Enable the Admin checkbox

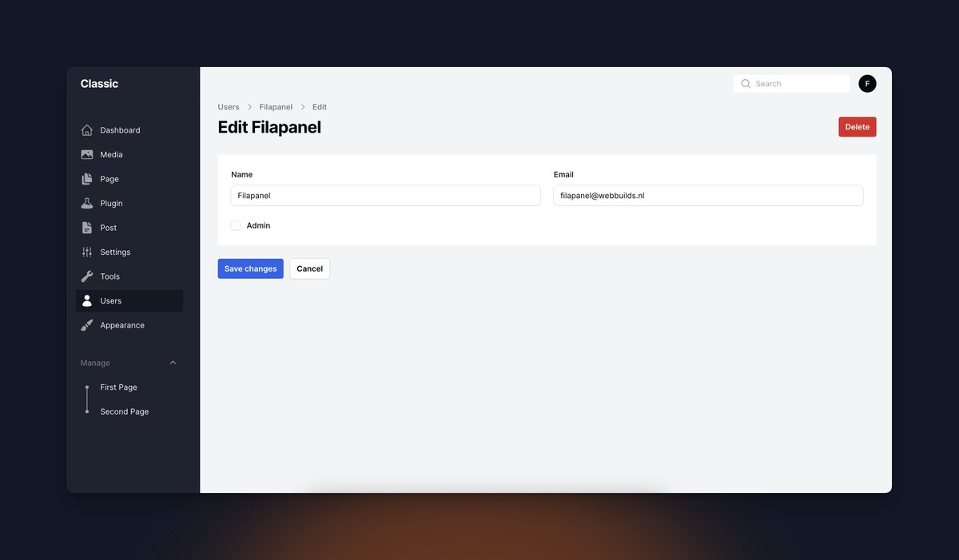pyautogui.click(x=236, y=225)
